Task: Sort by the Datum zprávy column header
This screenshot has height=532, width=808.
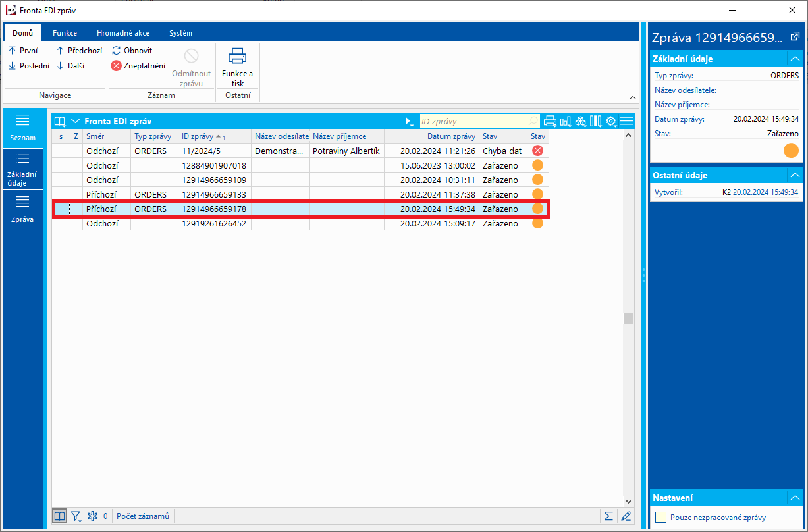Action: click(x=431, y=136)
